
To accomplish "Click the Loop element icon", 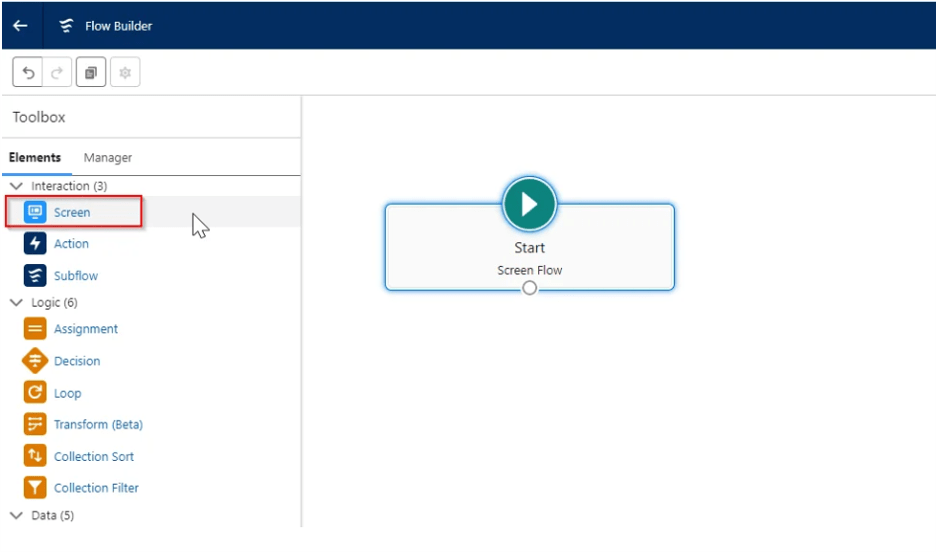I will [x=35, y=393].
